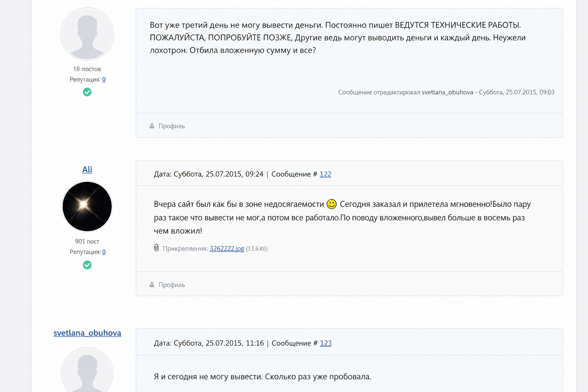Click date 'Суббота, 25.07.2015, 09:24' header text

219,174
